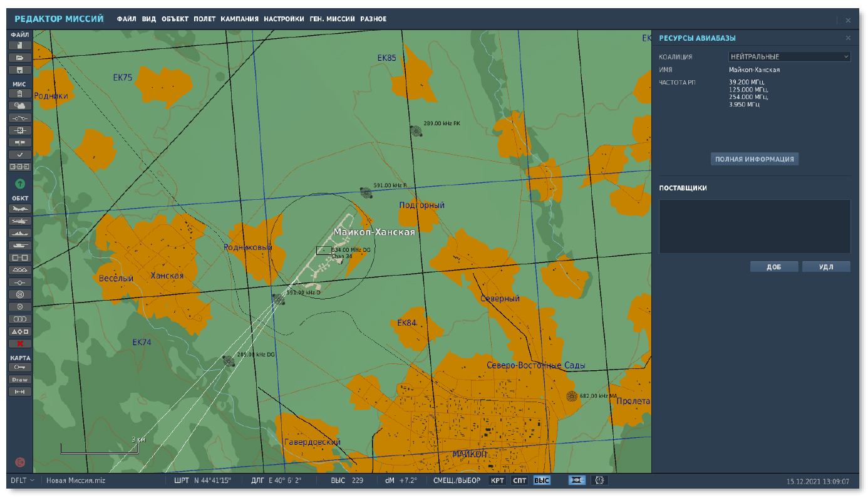Open the КАМПАНИЯ menu
This screenshot has height=498, width=868.
coord(239,19)
